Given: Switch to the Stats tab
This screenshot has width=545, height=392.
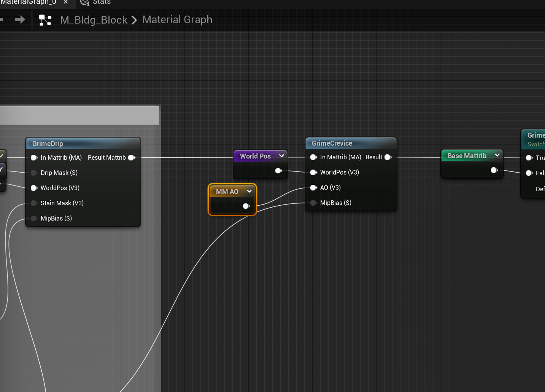Looking at the screenshot, I should (96, 2).
